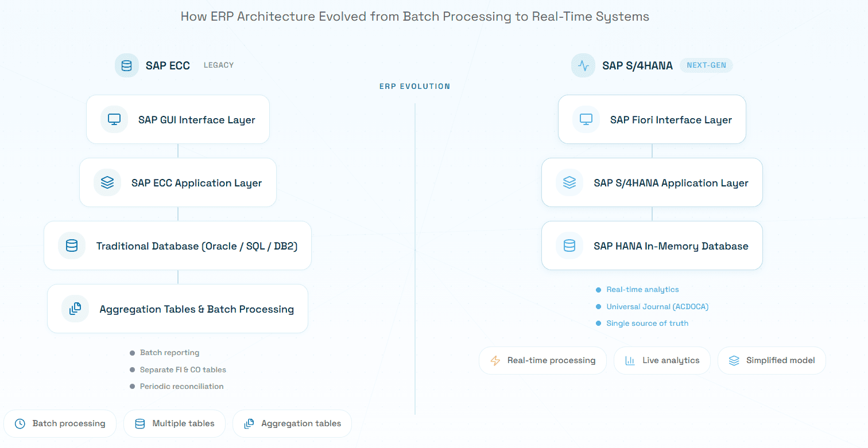Click Real-time analytics bullet text
Image resolution: width=868 pixels, height=448 pixels.
point(643,290)
